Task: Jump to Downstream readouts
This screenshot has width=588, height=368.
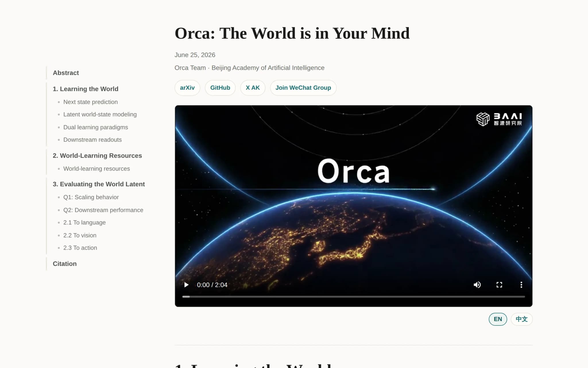Action: click(x=92, y=139)
